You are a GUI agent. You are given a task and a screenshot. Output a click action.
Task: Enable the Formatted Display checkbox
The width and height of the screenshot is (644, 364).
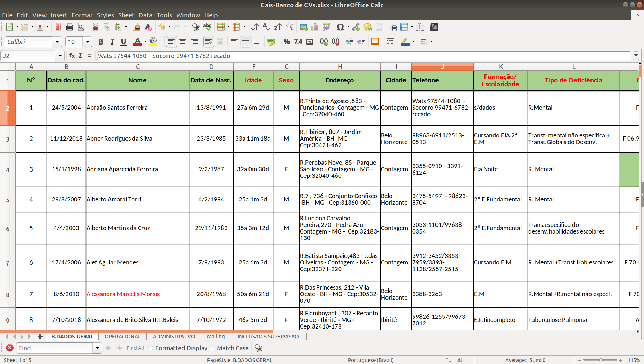[150, 348]
